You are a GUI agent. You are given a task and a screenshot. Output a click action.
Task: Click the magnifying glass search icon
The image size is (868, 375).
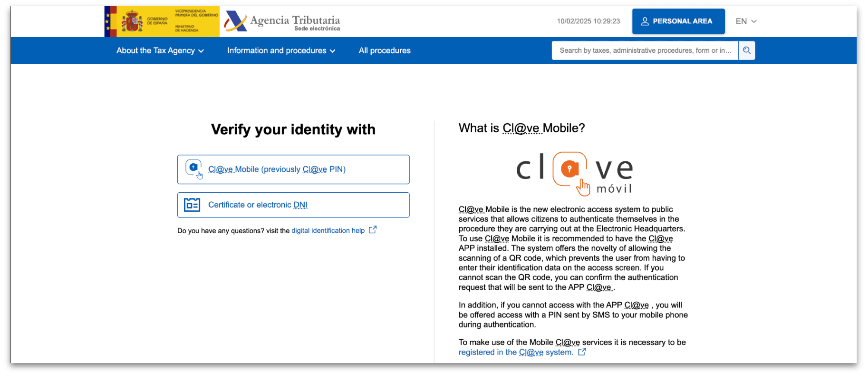point(747,50)
